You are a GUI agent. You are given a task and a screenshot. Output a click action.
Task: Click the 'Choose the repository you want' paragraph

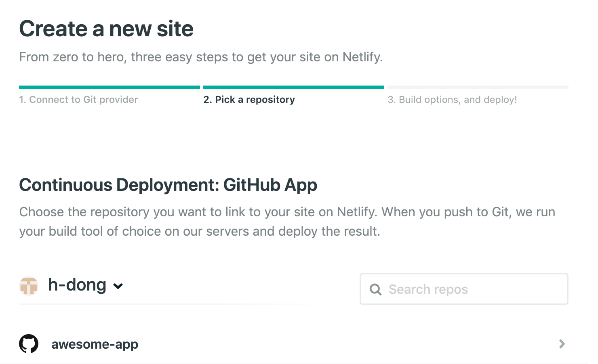click(287, 222)
